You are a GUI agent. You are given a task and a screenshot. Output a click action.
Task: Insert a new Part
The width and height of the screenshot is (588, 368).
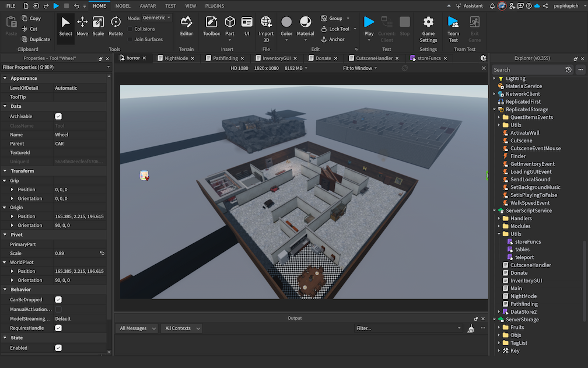tap(230, 26)
